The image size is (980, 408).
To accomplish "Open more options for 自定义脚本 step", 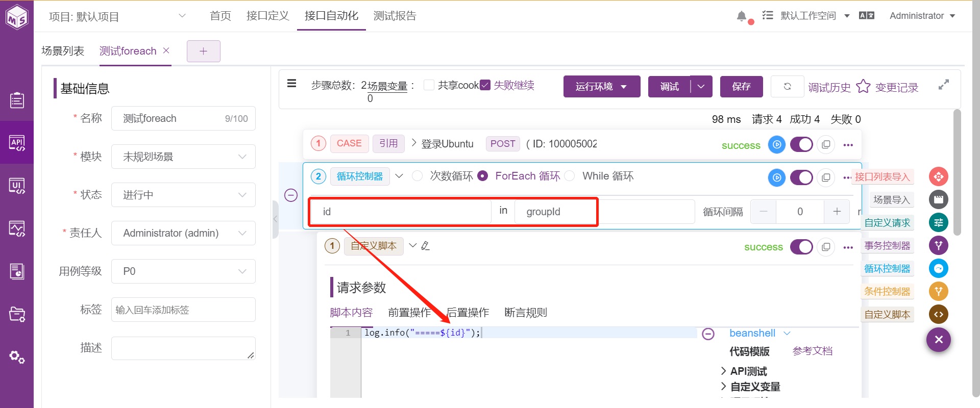I will click(x=848, y=247).
